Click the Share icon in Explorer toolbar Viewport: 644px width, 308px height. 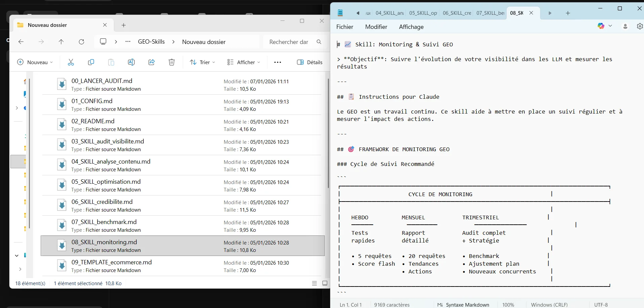click(152, 62)
